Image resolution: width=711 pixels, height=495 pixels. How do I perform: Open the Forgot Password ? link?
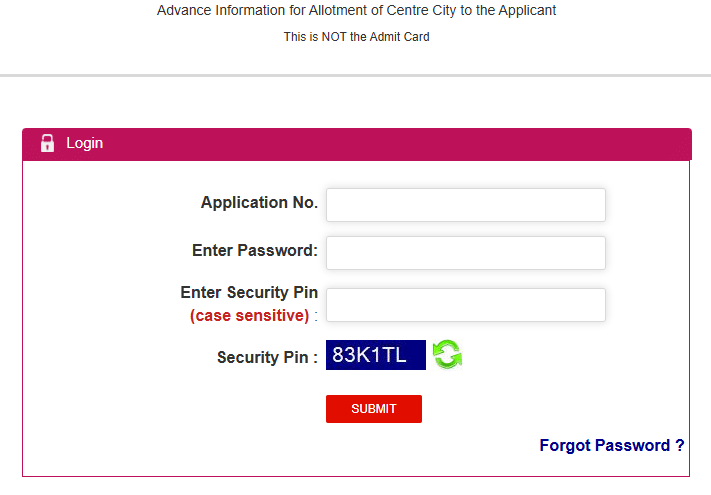coord(612,445)
